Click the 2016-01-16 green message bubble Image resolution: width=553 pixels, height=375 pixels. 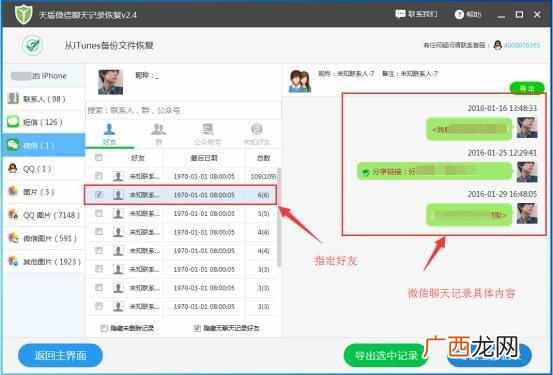[469, 129]
